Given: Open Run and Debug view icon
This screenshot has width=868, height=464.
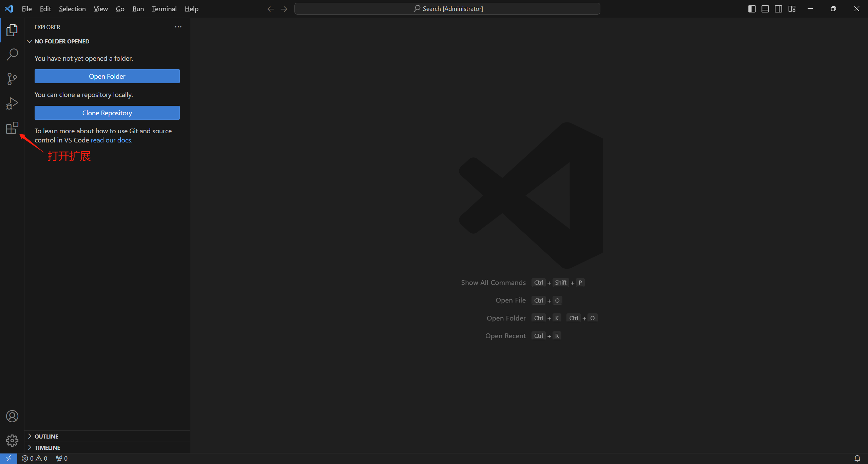Looking at the screenshot, I should tap(12, 103).
